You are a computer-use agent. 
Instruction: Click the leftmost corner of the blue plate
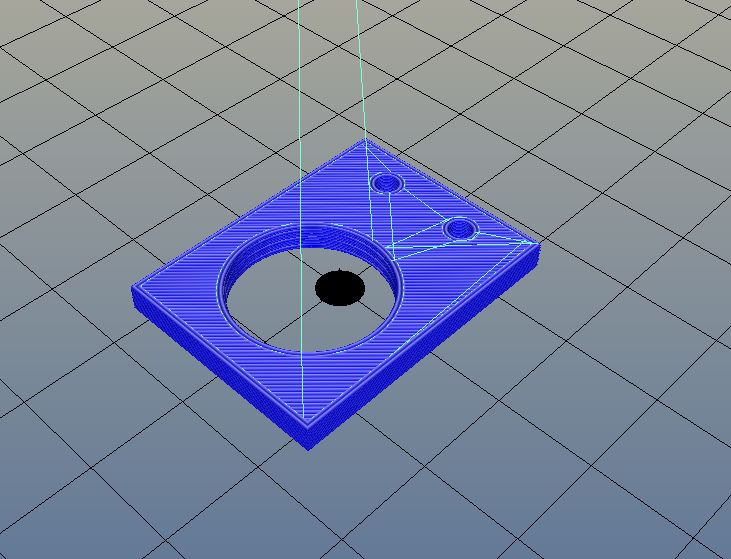[134, 291]
